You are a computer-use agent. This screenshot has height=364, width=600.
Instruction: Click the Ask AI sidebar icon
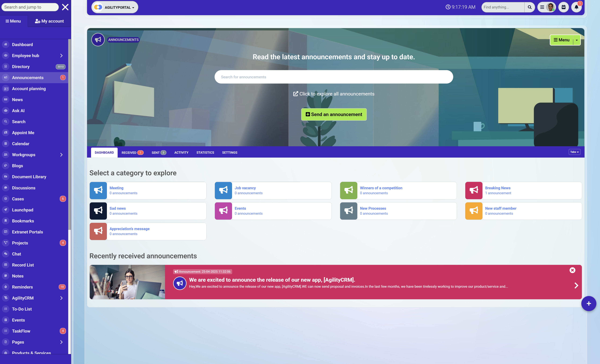(x=6, y=111)
